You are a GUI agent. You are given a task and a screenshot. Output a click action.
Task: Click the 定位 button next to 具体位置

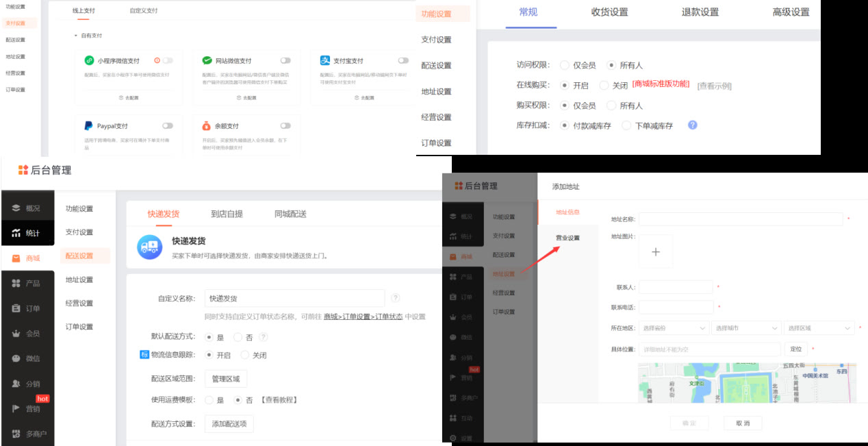tap(796, 349)
